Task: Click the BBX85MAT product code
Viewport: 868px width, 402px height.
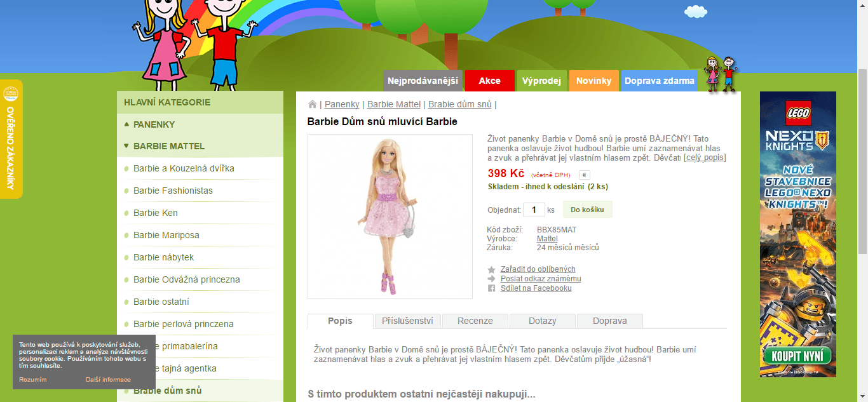Action: pyautogui.click(x=557, y=230)
